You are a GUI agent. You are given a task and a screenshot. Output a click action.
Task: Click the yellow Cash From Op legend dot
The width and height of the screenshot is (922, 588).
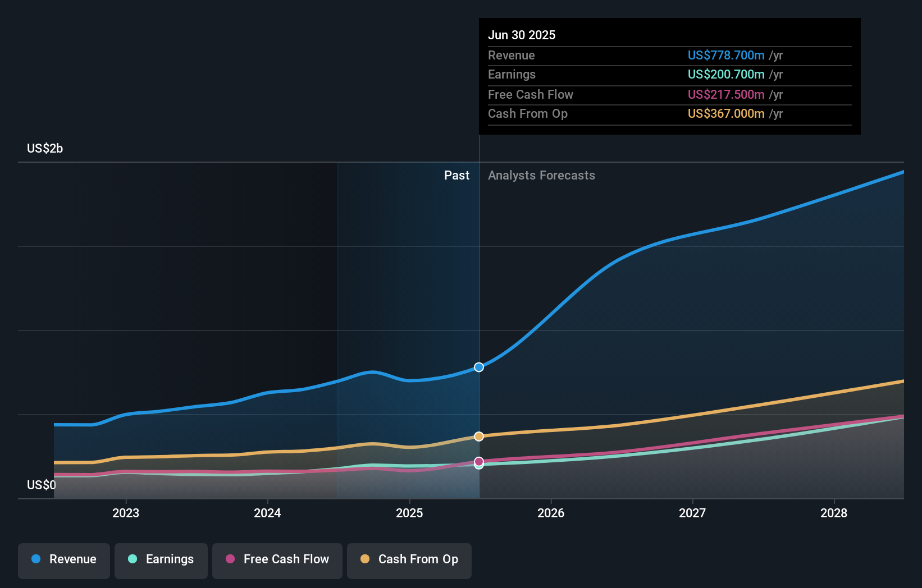pyautogui.click(x=366, y=559)
